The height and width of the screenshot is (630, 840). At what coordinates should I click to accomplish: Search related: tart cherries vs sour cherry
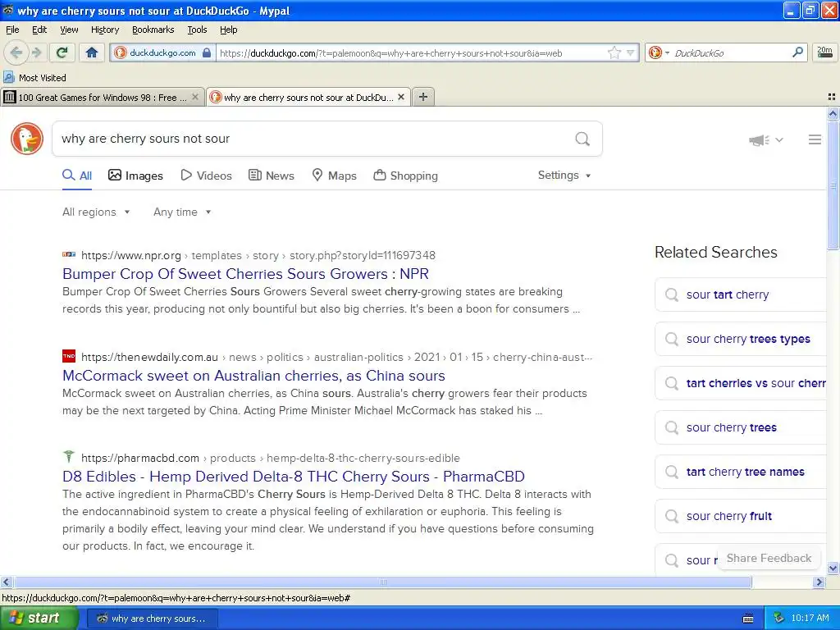pyautogui.click(x=741, y=384)
